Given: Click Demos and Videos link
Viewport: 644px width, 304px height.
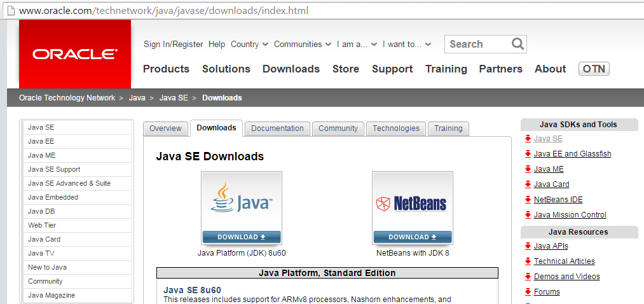Looking at the screenshot, I should click(x=567, y=277).
